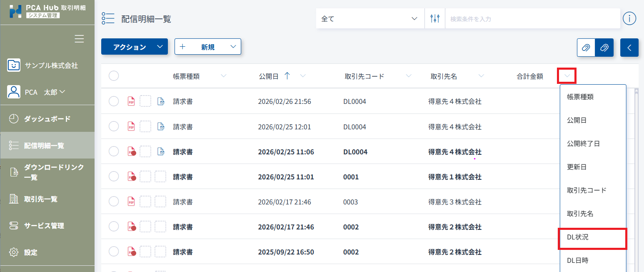Click the hamburger menu icon in sidebar
The height and width of the screenshot is (272, 644).
coord(79,39)
